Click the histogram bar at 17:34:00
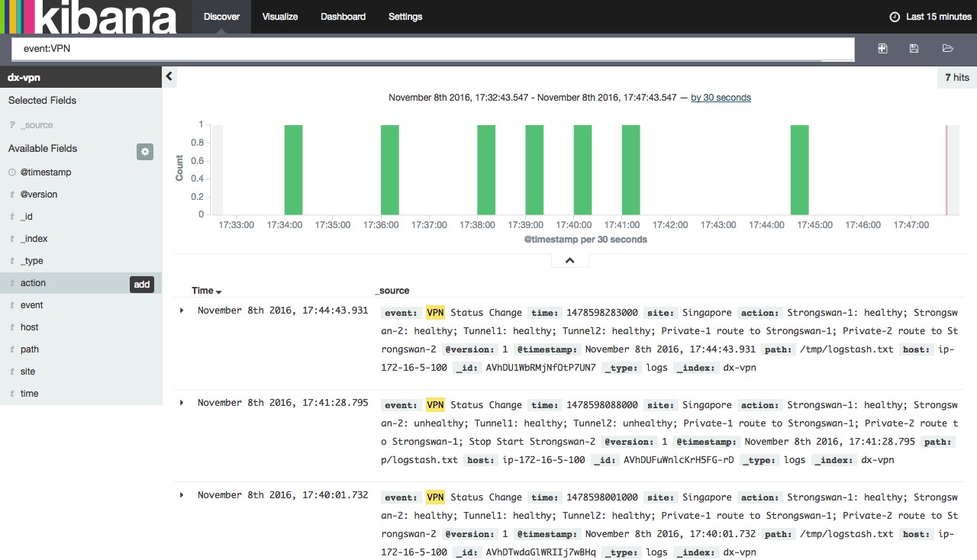The height and width of the screenshot is (560, 977). [293, 169]
